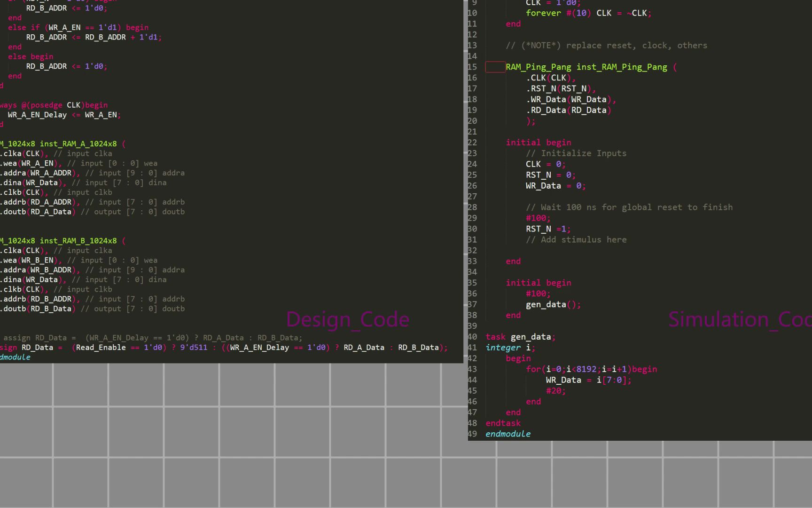Click the 'endtask' keyword

(503, 423)
